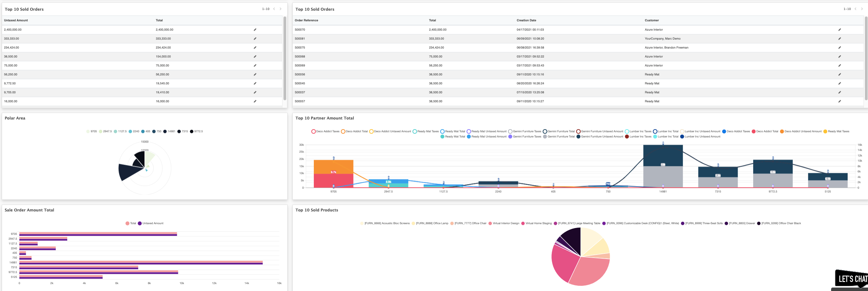868x291 pixels.
Task: Open the Let's Chat widget
Action: pyautogui.click(x=851, y=278)
